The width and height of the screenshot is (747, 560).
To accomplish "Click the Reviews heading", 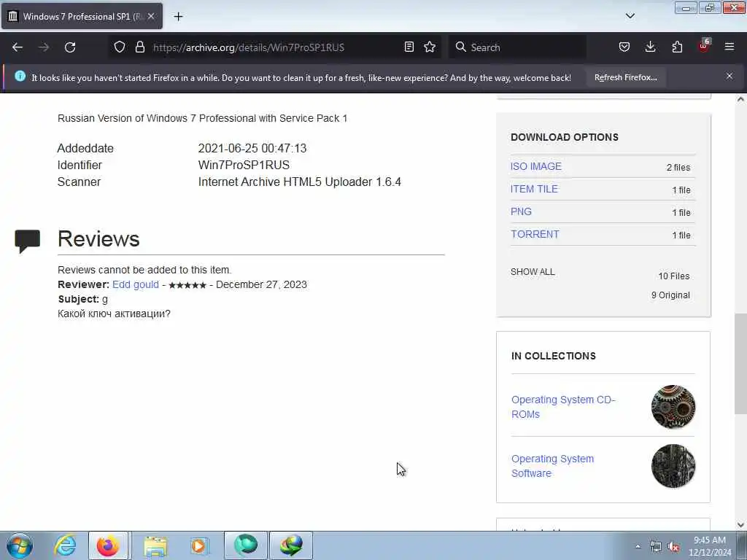I will click(98, 238).
